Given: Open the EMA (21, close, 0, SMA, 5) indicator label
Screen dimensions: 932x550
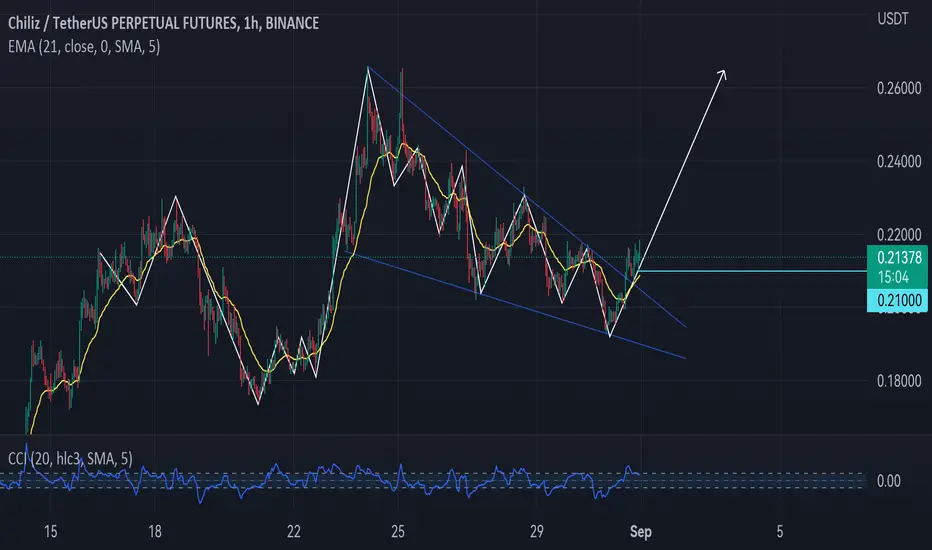Looking at the screenshot, I should point(84,46).
